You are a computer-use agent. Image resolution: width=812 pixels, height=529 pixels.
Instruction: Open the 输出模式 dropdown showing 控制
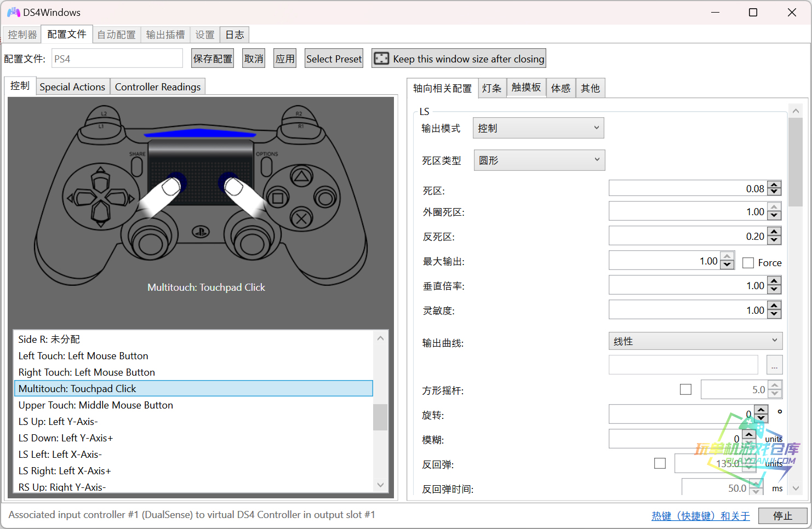tap(539, 128)
